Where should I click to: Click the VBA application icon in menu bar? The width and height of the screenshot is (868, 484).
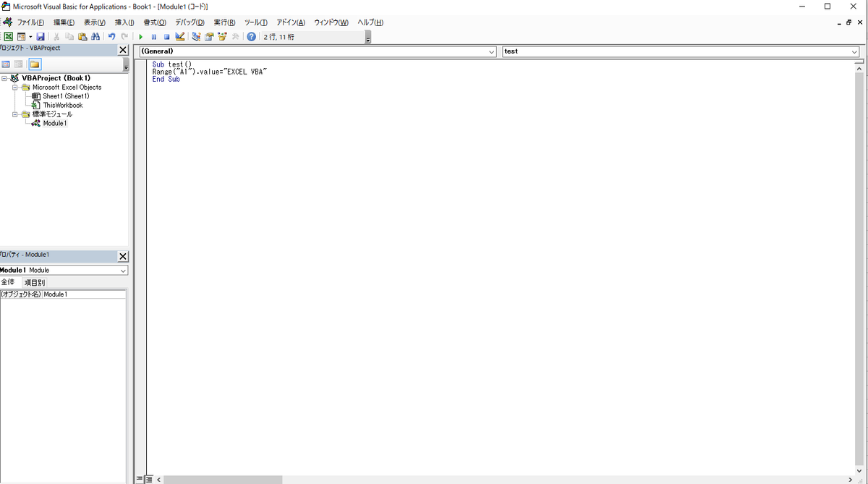click(x=7, y=22)
